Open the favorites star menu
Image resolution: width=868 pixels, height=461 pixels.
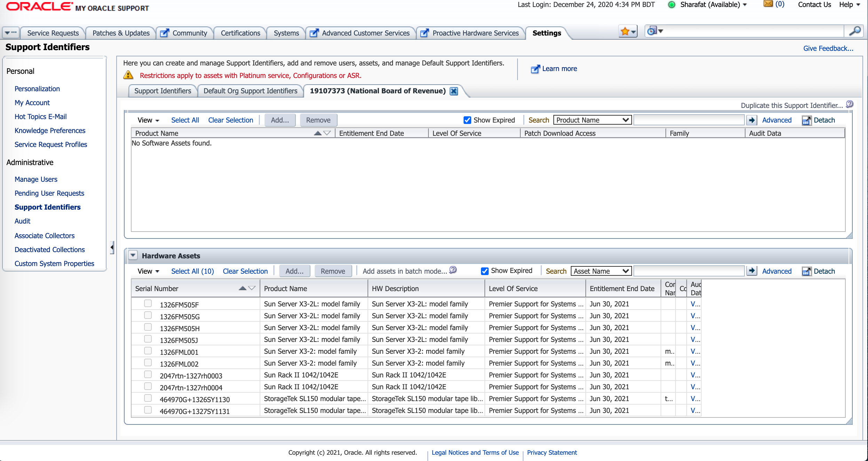[628, 32]
